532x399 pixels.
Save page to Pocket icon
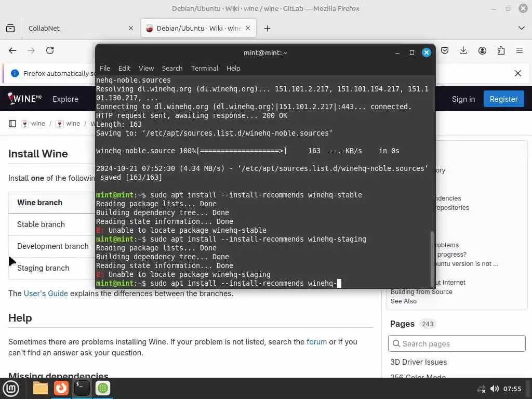click(445, 50)
